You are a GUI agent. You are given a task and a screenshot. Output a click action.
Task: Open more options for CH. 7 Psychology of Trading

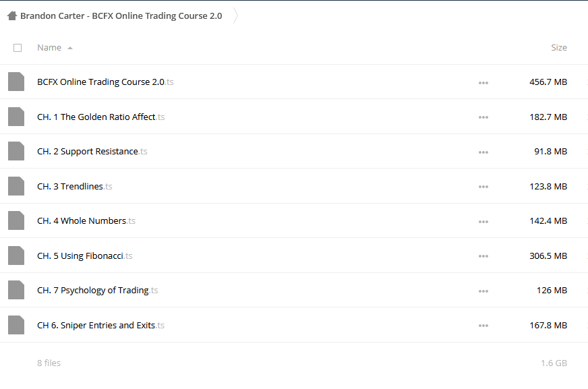pyautogui.click(x=483, y=291)
